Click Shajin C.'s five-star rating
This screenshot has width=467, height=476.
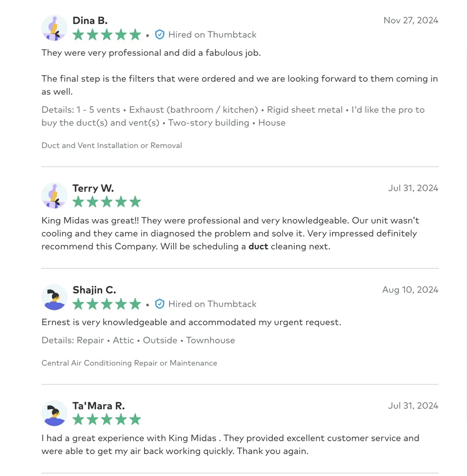pyautogui.click(x=107, y=304)
